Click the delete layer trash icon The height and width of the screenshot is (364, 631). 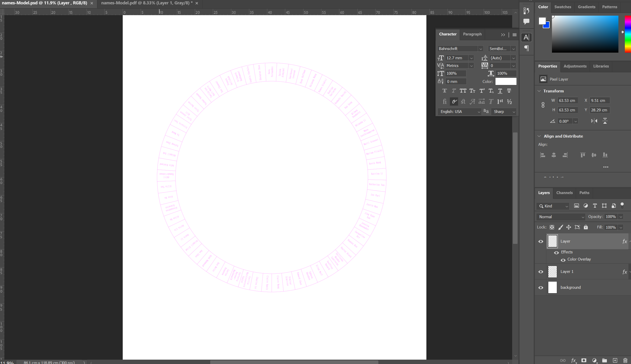pyautogui.click(x=625, y=360)
